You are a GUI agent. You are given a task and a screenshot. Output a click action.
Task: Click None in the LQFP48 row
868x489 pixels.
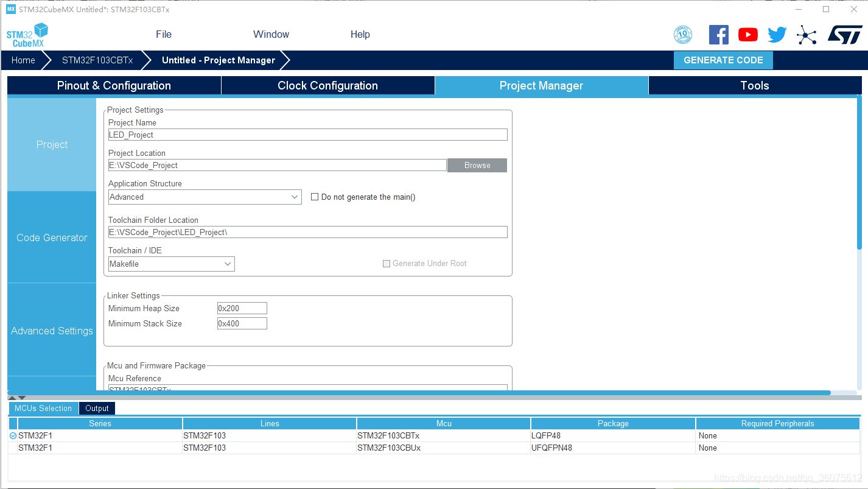point(777,435)
